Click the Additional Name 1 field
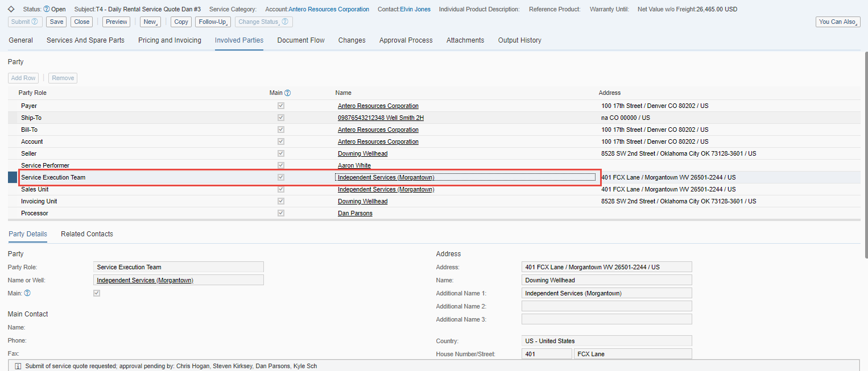The height and width of the screenshot is (371, 868). tap(606, 293)
